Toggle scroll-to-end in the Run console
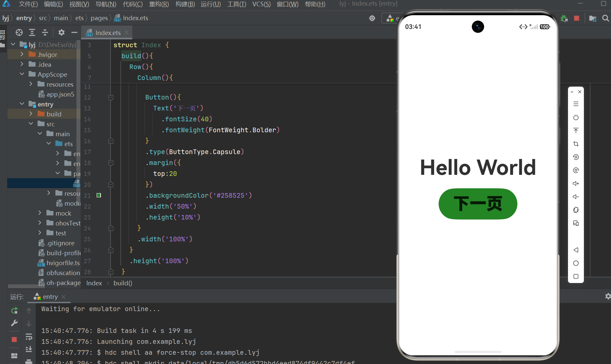Viewport: 611px width, 364px height. tap(29, 349)
